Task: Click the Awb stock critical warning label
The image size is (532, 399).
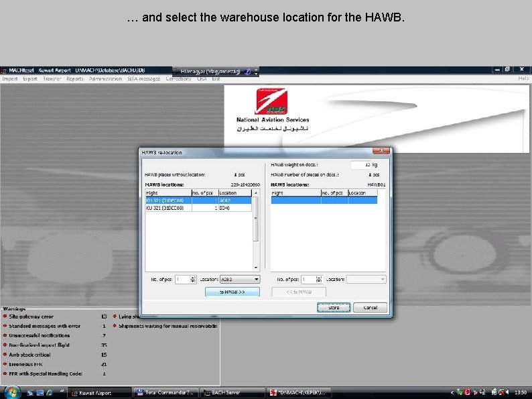Action: [29, 355]
